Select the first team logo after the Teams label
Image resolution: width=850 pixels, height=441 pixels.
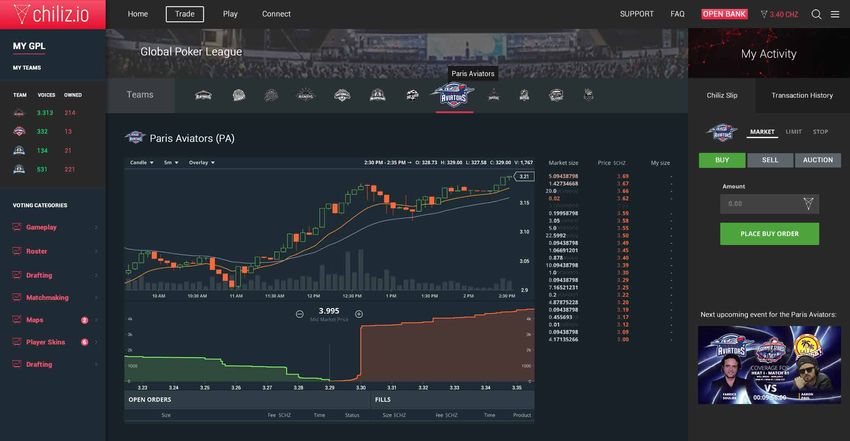click(x=203, y=95)
